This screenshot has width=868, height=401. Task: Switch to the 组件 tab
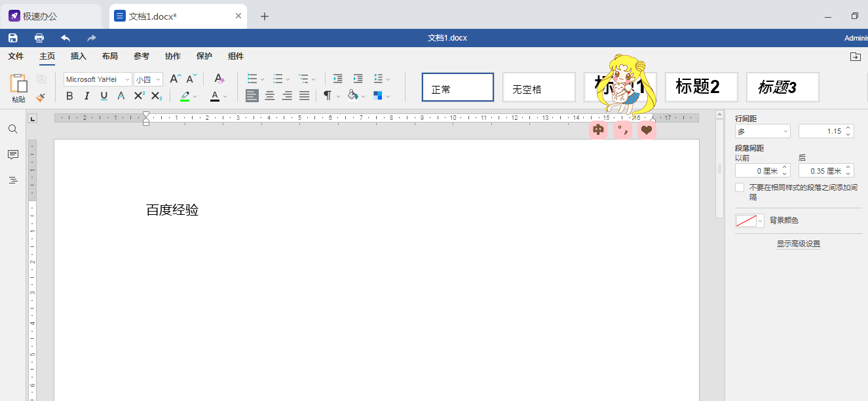(x=236, y=56)
